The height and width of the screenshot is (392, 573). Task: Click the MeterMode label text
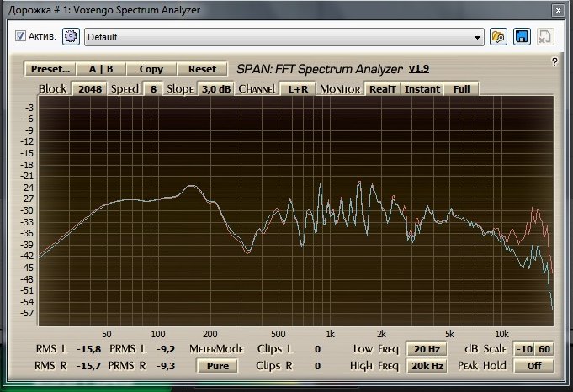coord(216,349)
